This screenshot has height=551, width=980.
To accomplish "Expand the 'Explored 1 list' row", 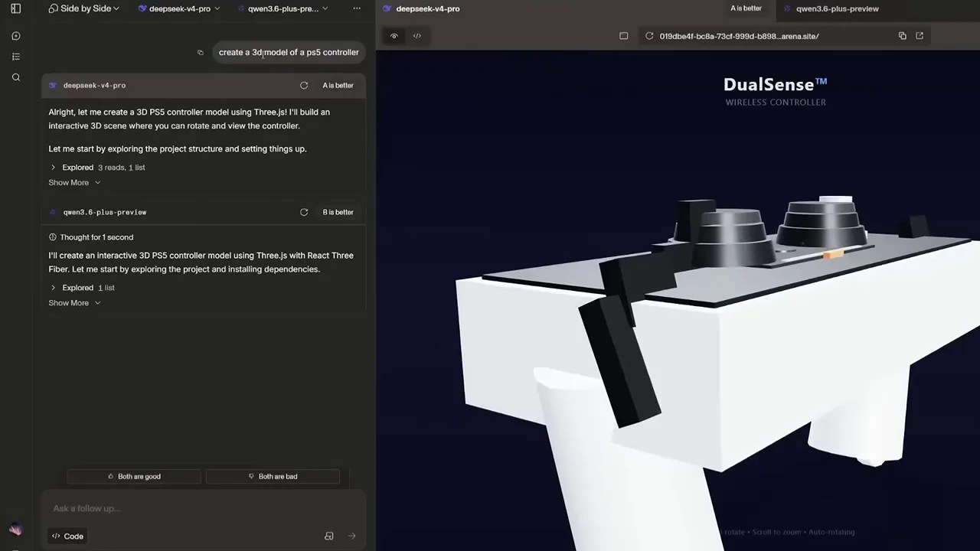I will (83, 288).
